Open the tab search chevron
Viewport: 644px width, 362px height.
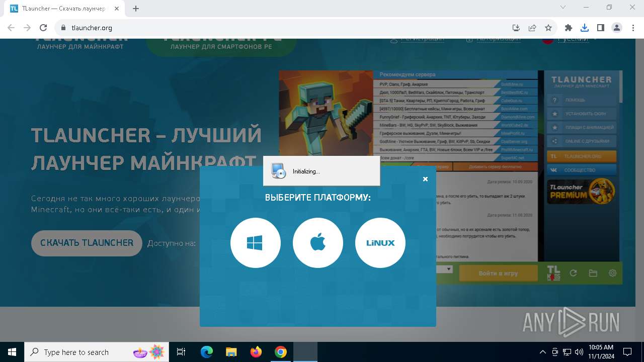pyautogui.click(x=563, y=7)
